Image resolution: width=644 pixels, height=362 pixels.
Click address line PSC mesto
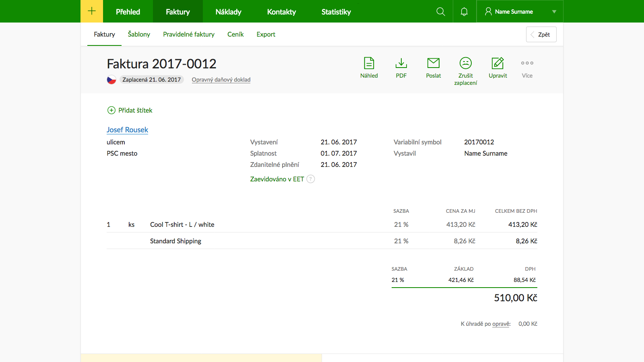122,153
